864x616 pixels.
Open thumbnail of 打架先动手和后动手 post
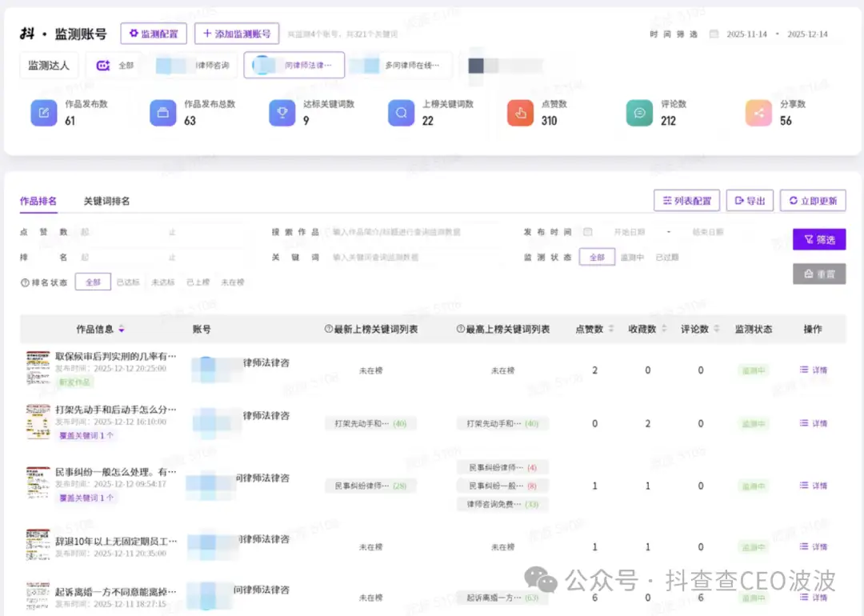point(38,422)
